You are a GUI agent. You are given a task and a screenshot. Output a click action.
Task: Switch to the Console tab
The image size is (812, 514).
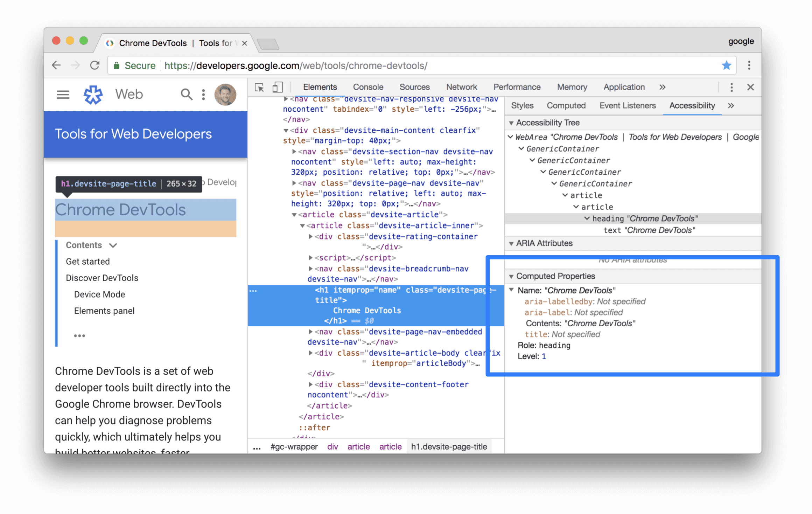click(367, 86)
